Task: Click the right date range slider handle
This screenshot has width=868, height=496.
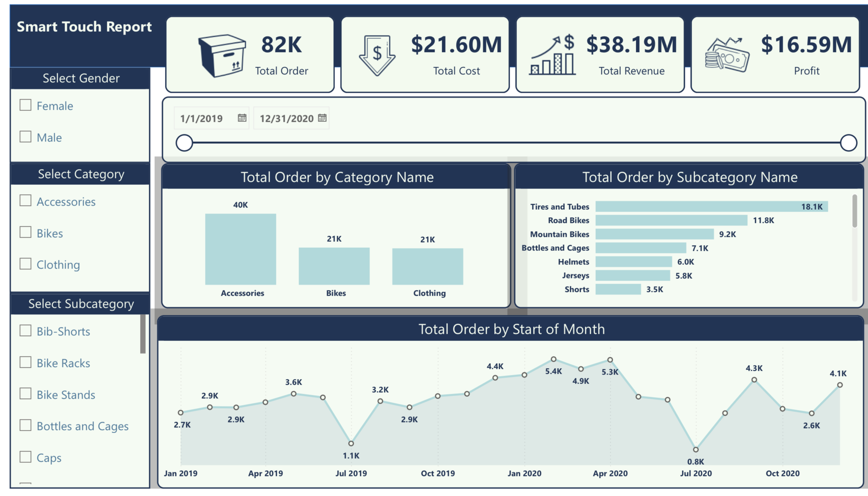Action: 848,143
